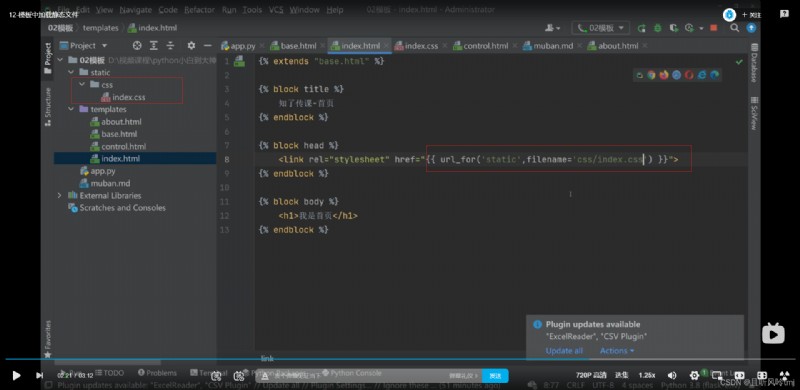The height and width of the screenshot is (390, 800).
Task: Click the 关注 follow button
Action: pos(752,15)
